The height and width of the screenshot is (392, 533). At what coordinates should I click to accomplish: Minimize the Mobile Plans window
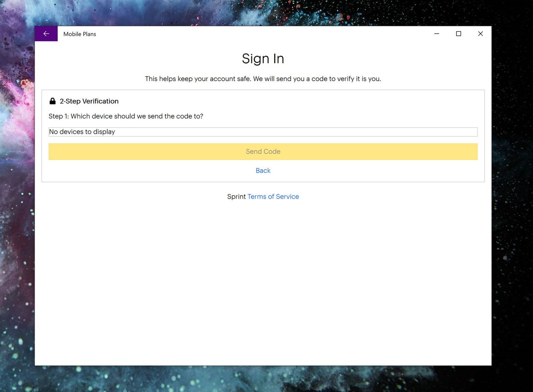436,34
